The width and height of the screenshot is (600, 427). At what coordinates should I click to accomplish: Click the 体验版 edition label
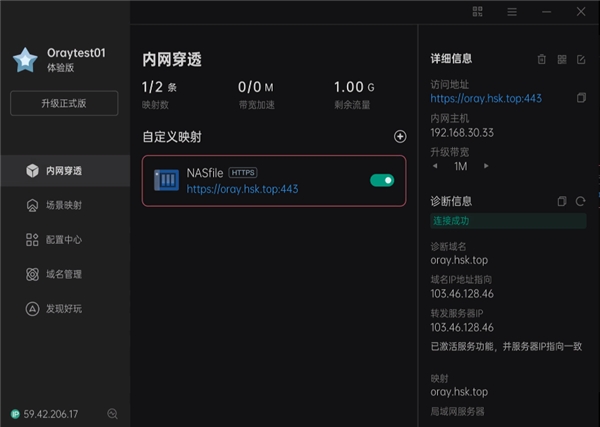click(x=60, y=68)
